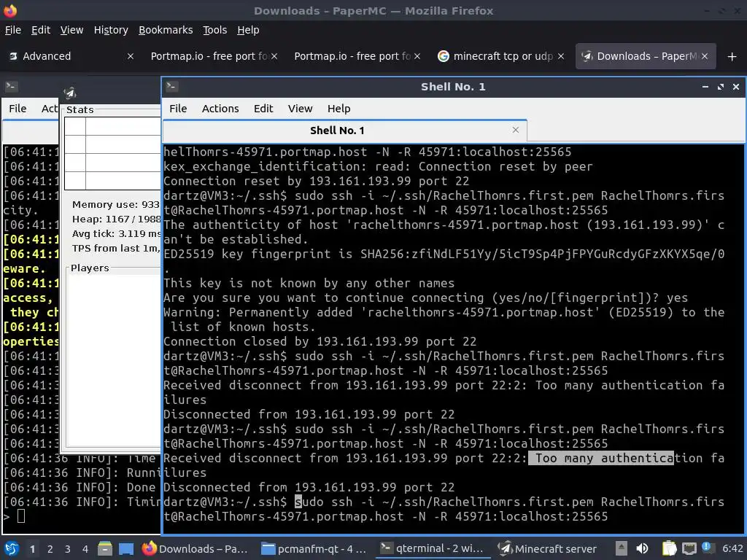Open Firefox Bookmarks menu
Screen dimensions: 747x560
pyautogui.click(x=166, y=30)
